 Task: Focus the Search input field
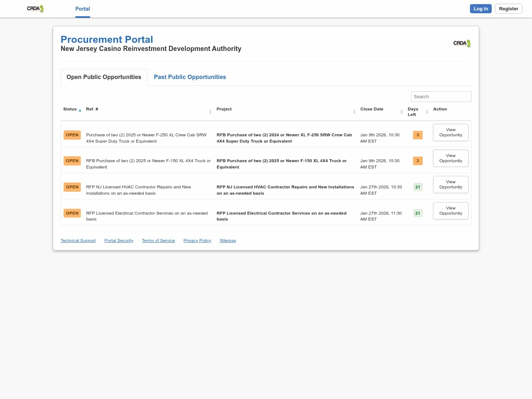coord(441,97)
